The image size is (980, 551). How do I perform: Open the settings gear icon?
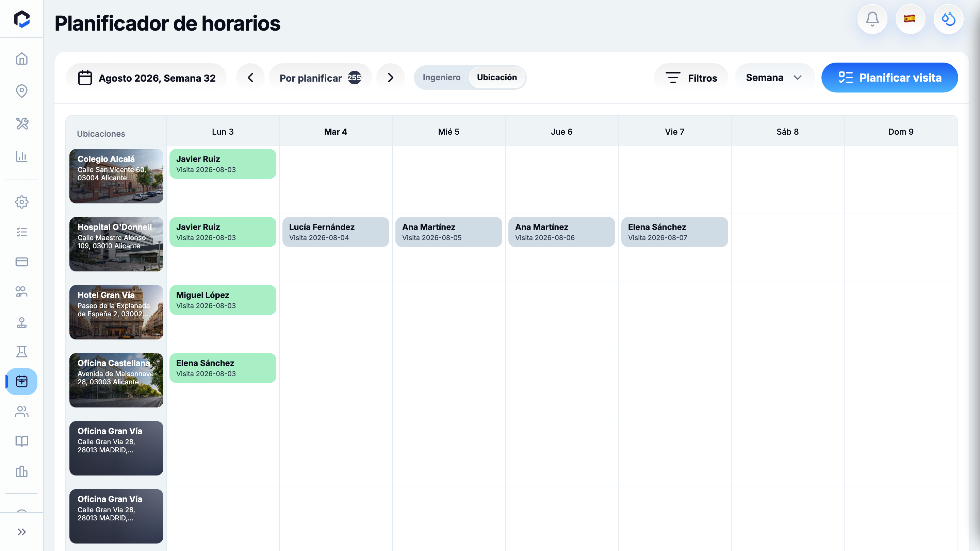(x=22, y=202)
